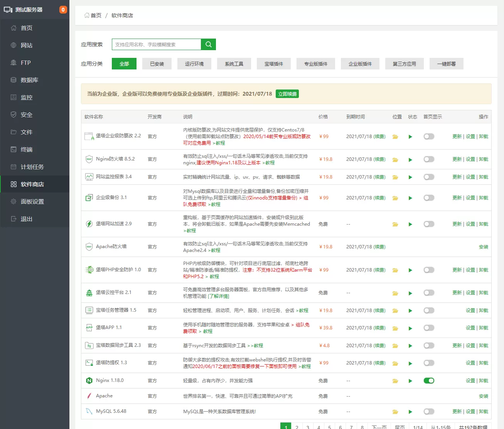Image resolution: width=504 pixels, height=429 pixels.
Task: Select the 一键部署 category tab
Action: (x=446, y=64)
